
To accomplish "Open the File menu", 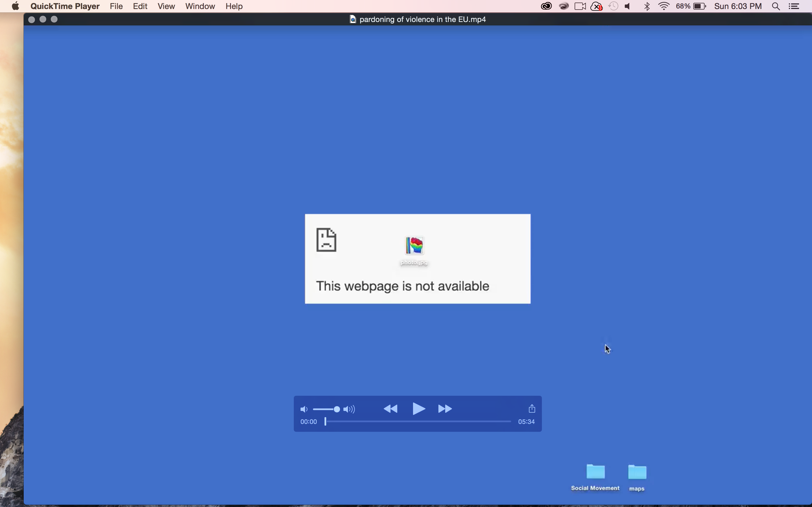I will (116, 6).
